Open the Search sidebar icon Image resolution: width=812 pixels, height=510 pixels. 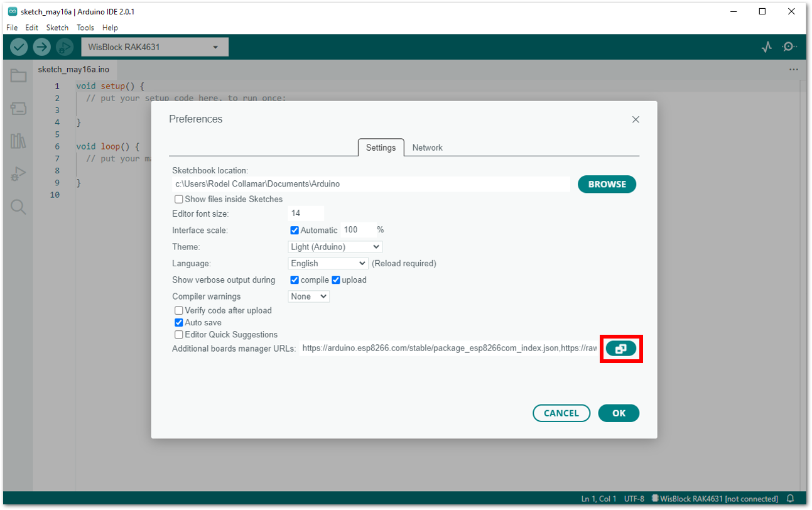pyautogui.click(x=18, y=207)
